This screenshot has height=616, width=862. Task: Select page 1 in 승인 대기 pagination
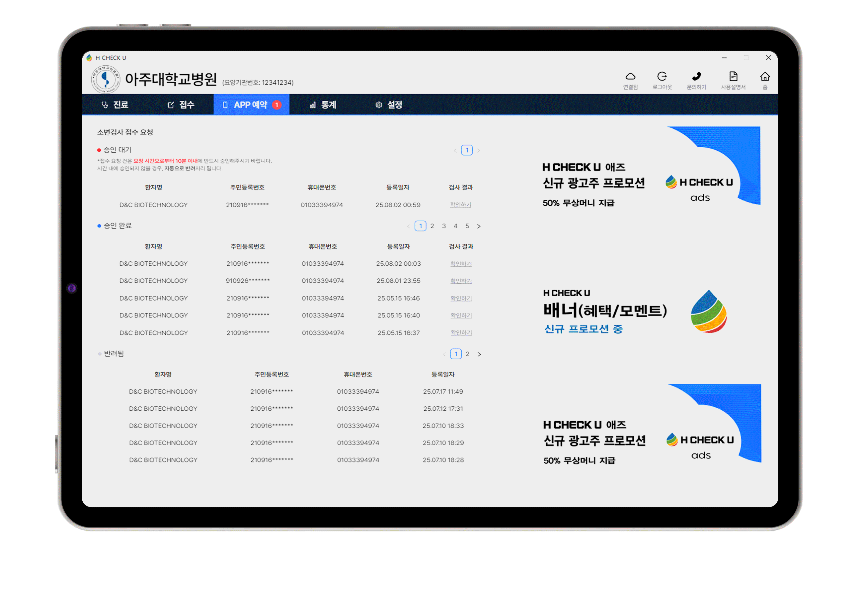(467, 150)
